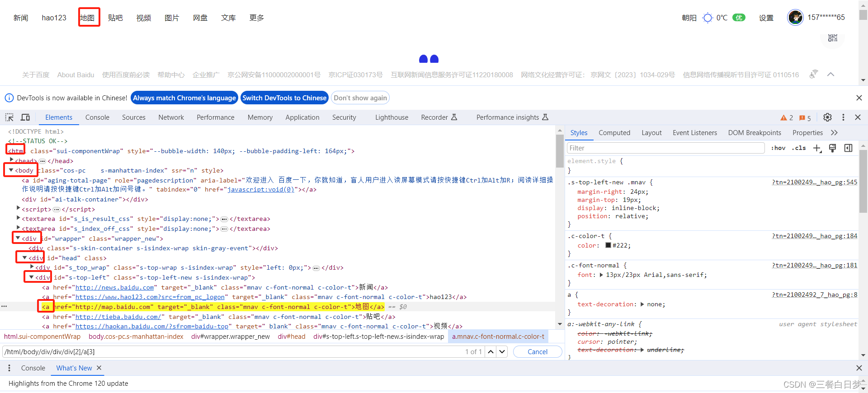Viewport: 868px width, 393px height.
Task: Click Switch DevTools to Chinese button
Action: [284, 98]
